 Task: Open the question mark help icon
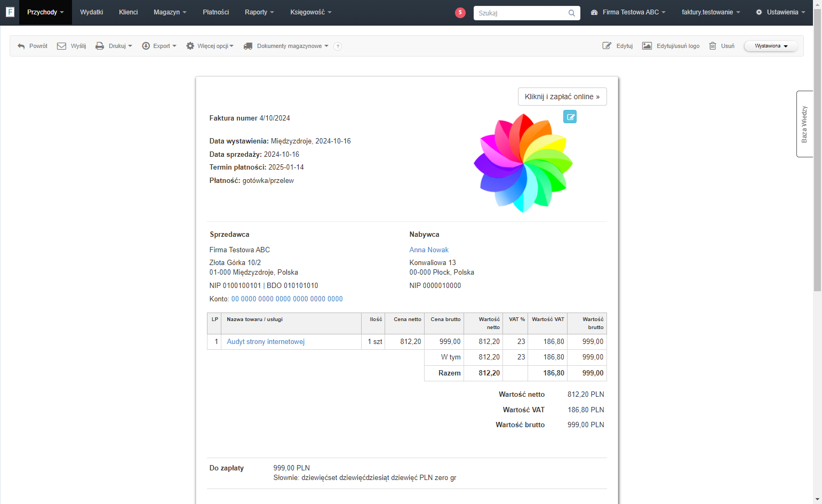[338, 46]
